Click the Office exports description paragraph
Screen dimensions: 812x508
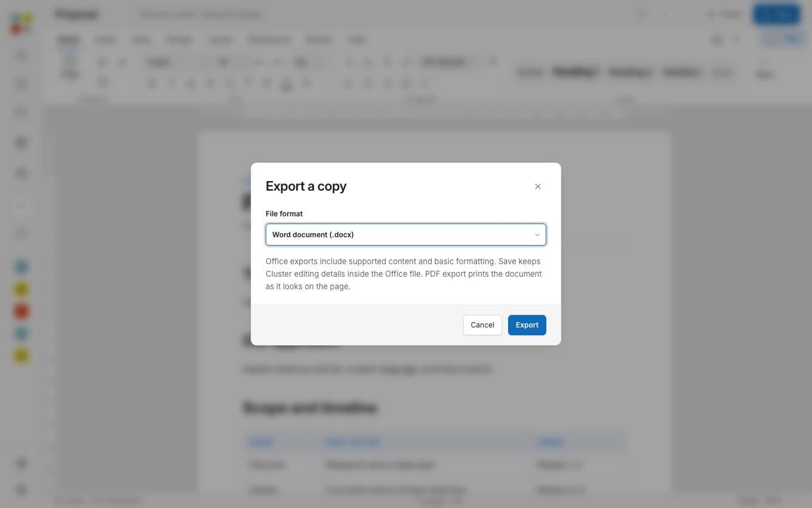(x=404, y=274)
